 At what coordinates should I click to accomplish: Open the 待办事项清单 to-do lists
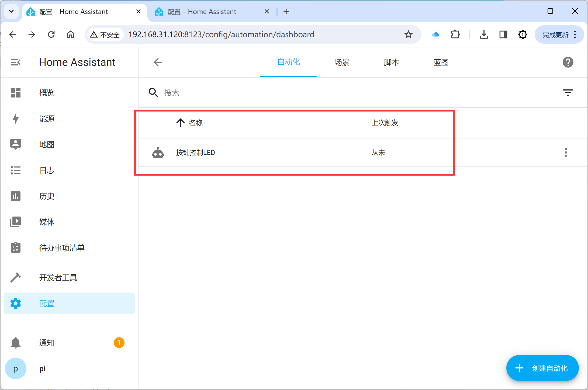click(x=69, y=248)
